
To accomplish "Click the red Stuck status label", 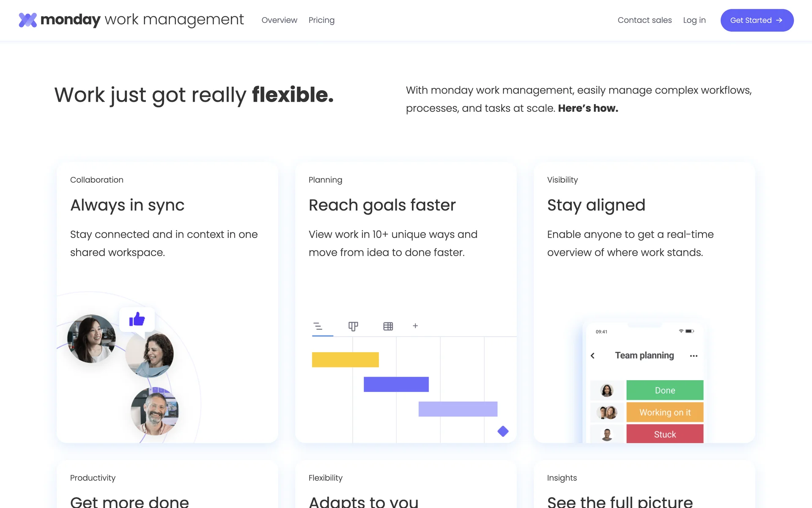I will point(664,434).
